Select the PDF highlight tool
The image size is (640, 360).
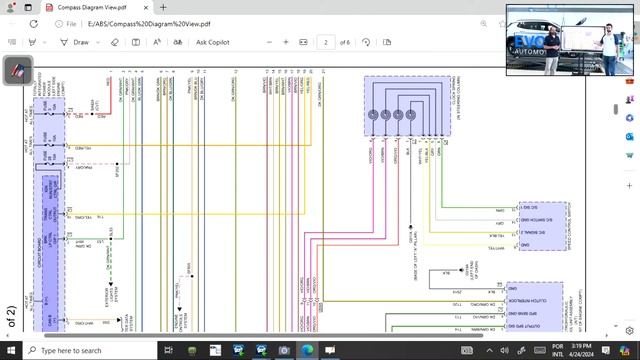32,42
